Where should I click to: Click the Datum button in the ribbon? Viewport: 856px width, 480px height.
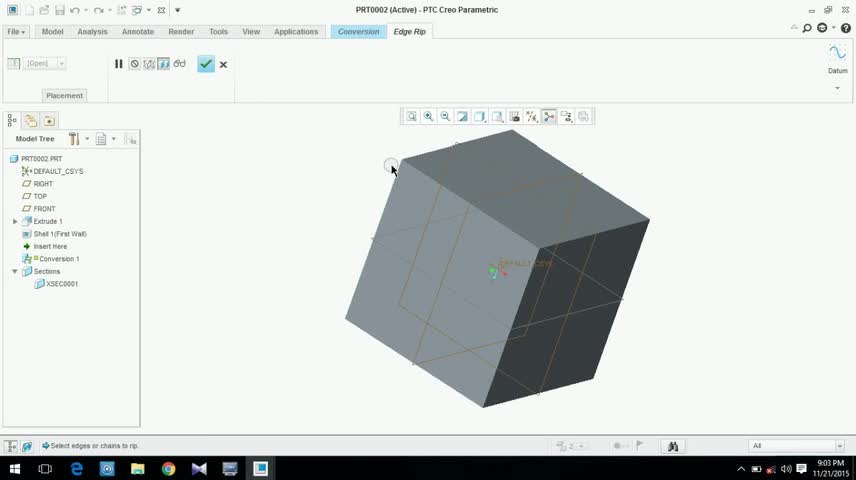[x=837, y=60]
